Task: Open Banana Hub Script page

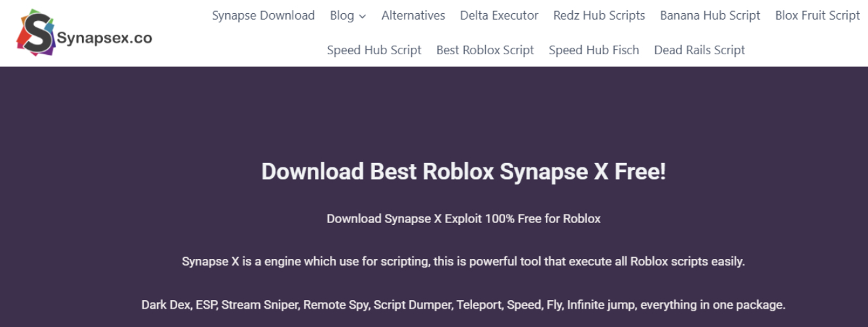Action: 710,15
